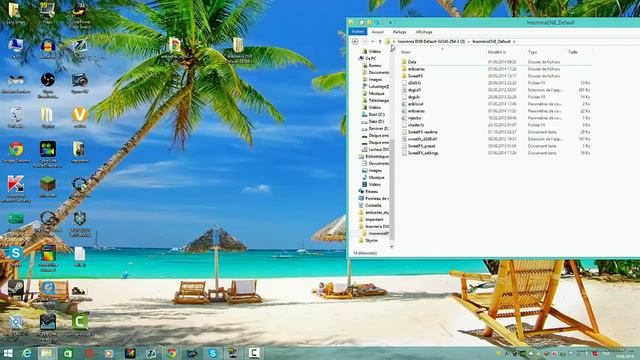Open Skype from the taskbar
Image resolution: width=640 pixels, height=360 pixels.
[x=212, y=353]
